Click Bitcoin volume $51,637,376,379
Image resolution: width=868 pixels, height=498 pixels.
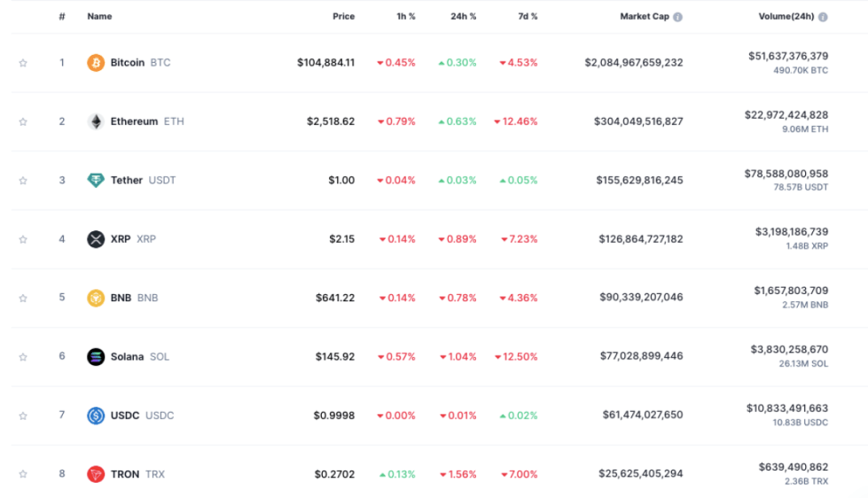coord(788,56)
